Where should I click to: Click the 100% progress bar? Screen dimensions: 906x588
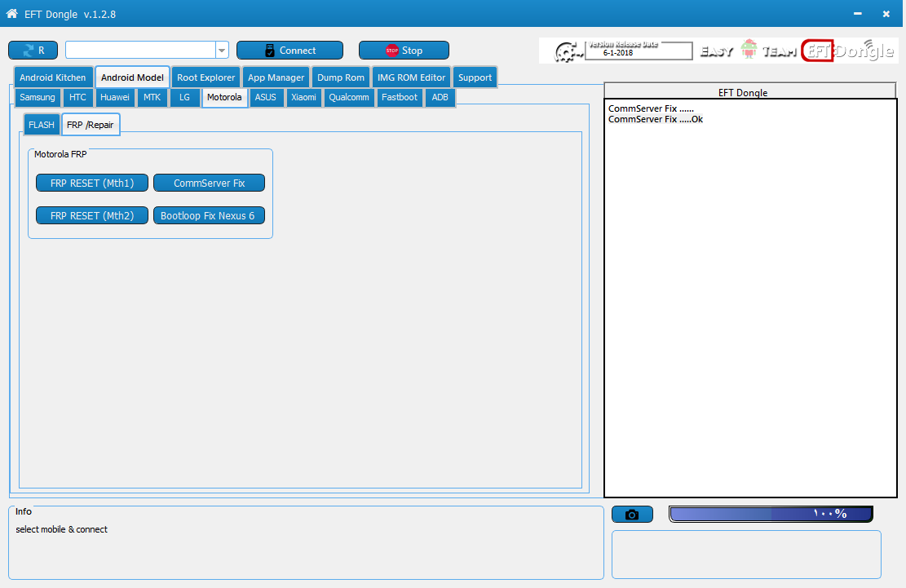click(x=771, y=514)
